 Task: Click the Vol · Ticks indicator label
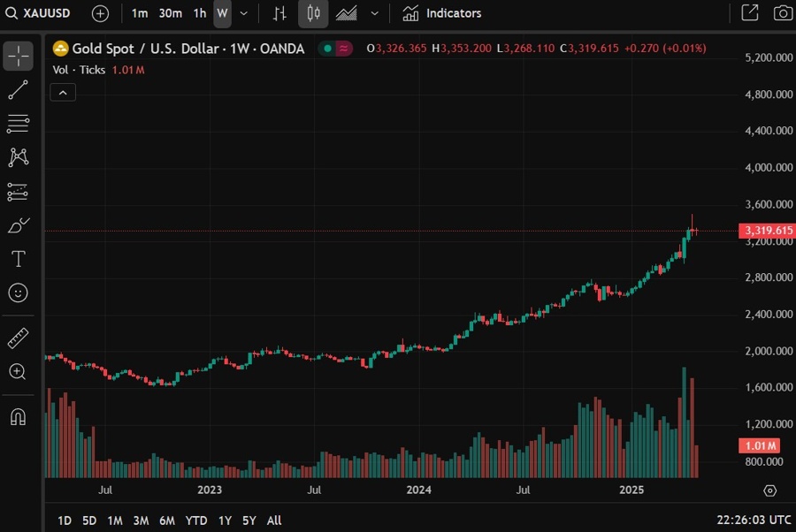[79, 70]
